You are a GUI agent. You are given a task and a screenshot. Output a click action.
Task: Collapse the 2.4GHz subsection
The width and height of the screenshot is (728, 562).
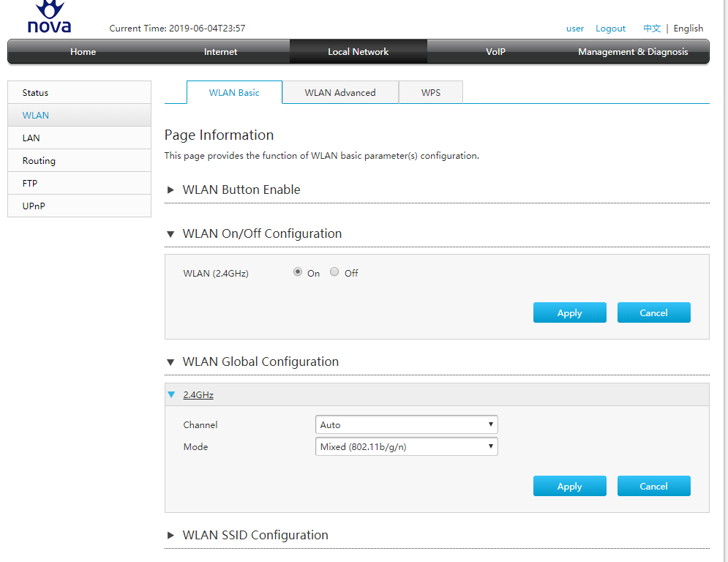(x=171, y=394)
